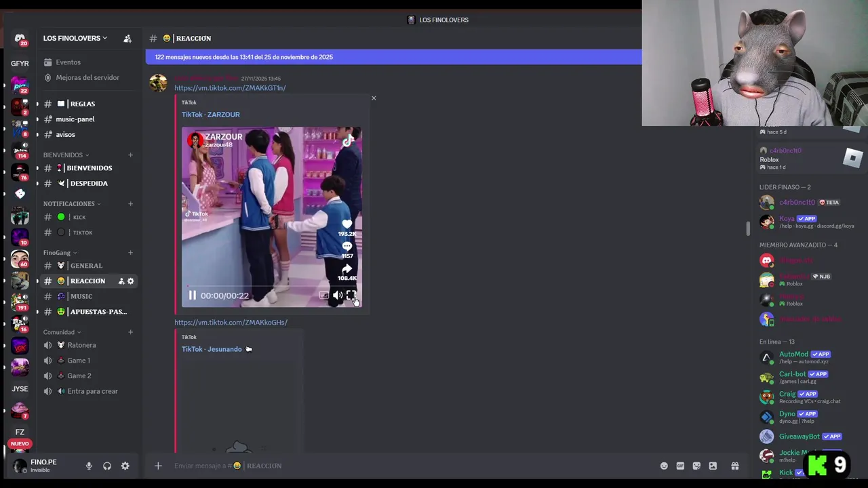Open Eventos in the server sidebar
The height and width of the screenshot is (488, 868).
point(88,62)
